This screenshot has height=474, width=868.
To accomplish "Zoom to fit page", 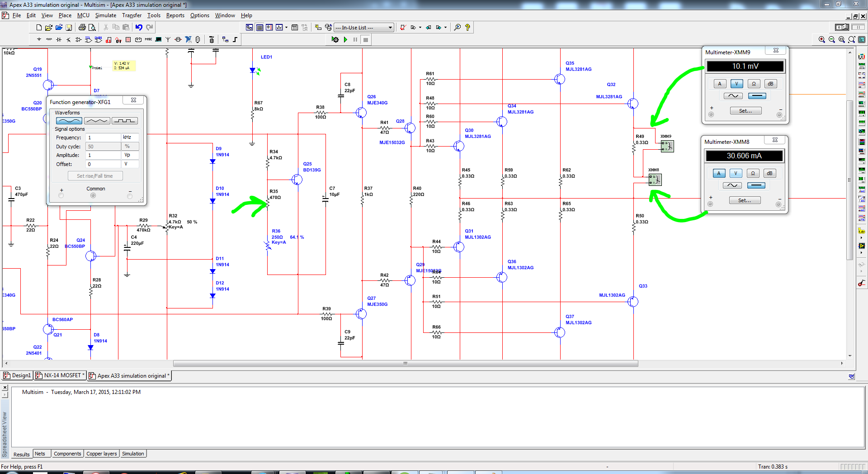I will pyautogui.click(x=852, y=40).
